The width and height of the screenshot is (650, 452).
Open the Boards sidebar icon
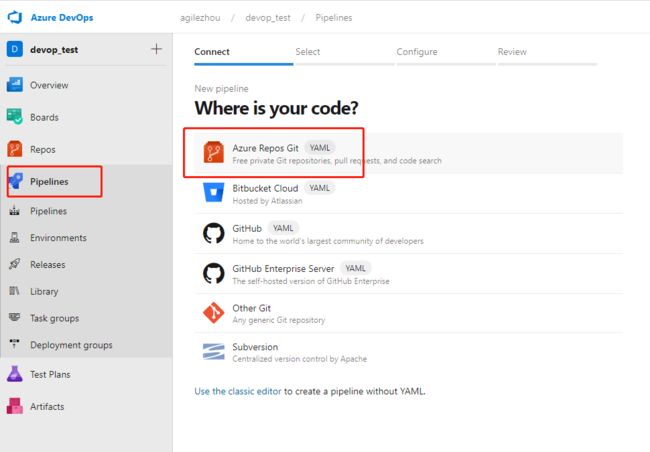point(15,117)
